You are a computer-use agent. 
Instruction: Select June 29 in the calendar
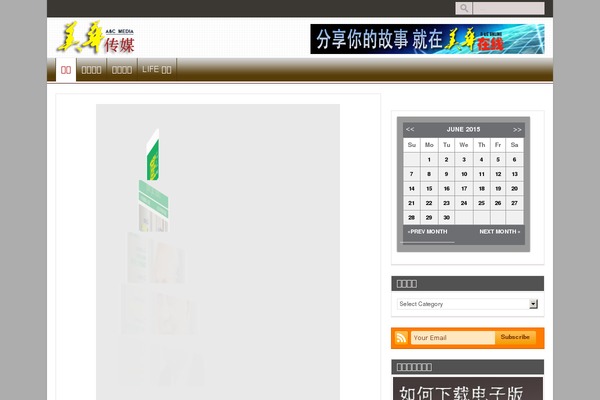(429, 217)
